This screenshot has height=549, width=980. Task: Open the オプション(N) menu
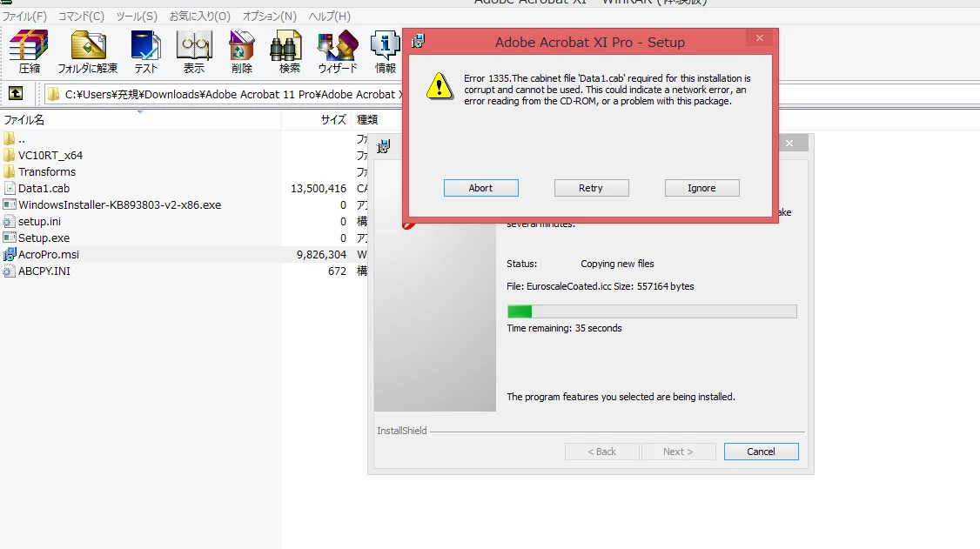270,17
